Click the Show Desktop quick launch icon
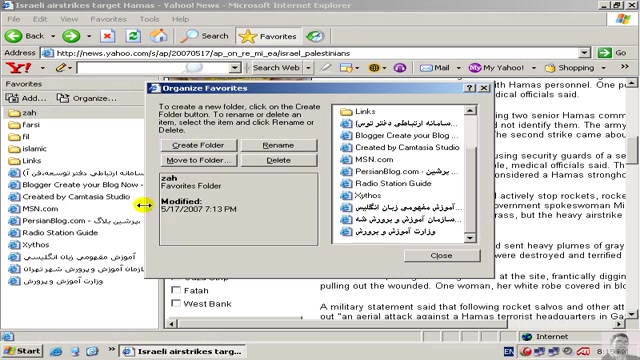 [75, 351]
